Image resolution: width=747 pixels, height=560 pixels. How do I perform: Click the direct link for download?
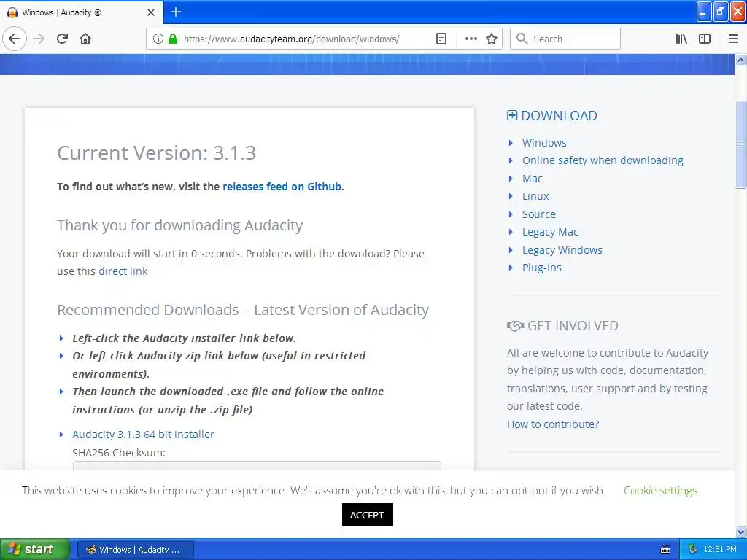coord(123,271)
